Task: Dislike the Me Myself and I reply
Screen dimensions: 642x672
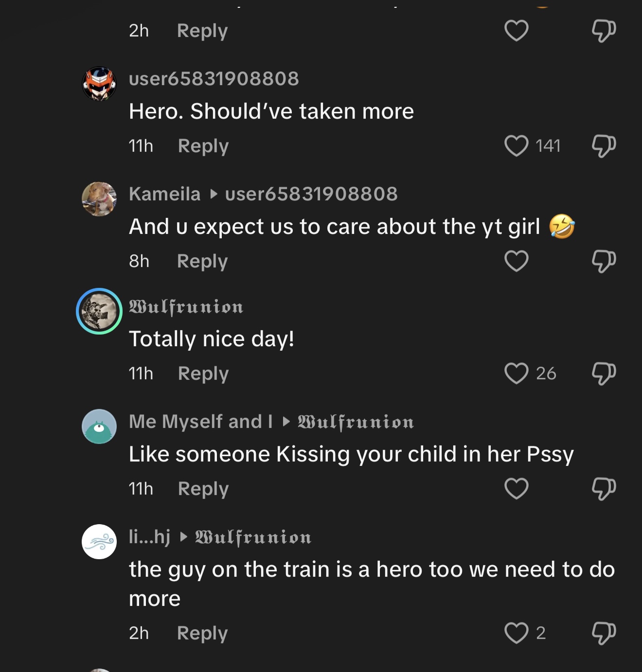Action: click(604, 489)
